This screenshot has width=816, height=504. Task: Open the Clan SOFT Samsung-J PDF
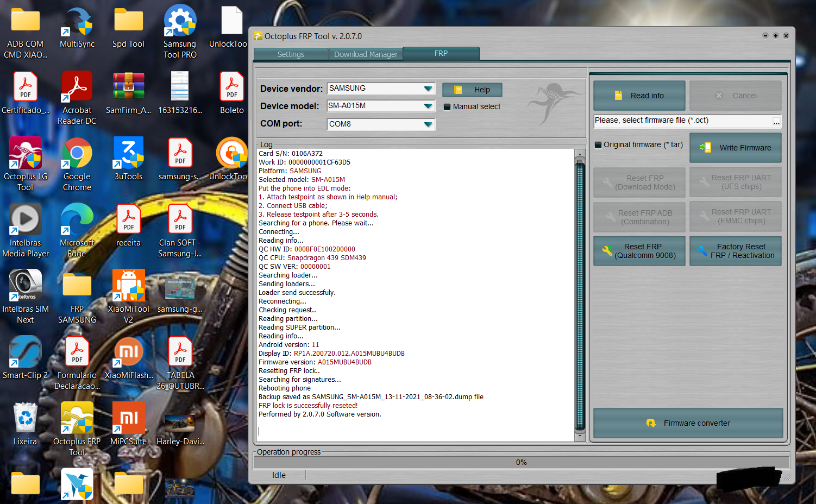click(180, 231)
